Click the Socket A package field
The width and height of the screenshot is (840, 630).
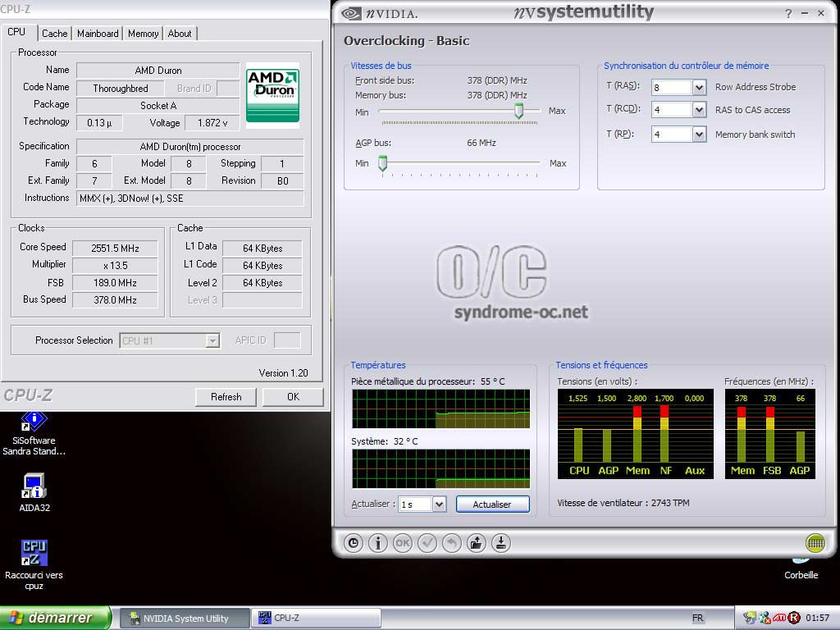click(158, 106)
